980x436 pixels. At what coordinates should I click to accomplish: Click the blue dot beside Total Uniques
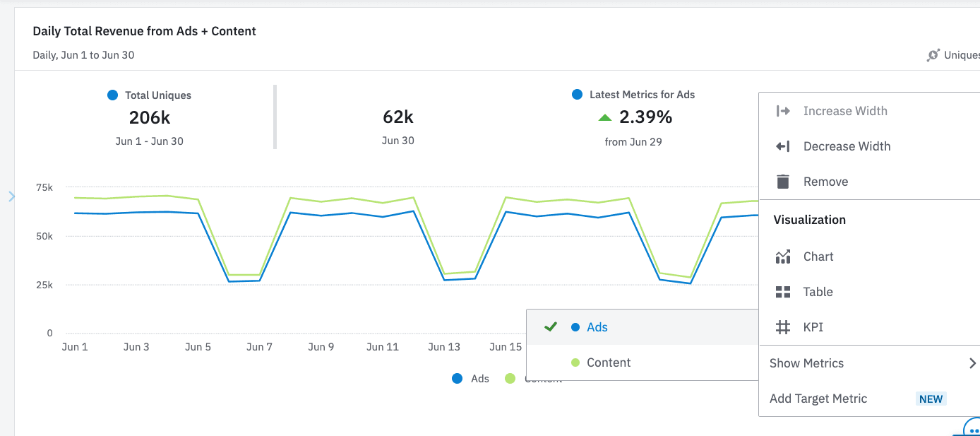tap(112, 95)
